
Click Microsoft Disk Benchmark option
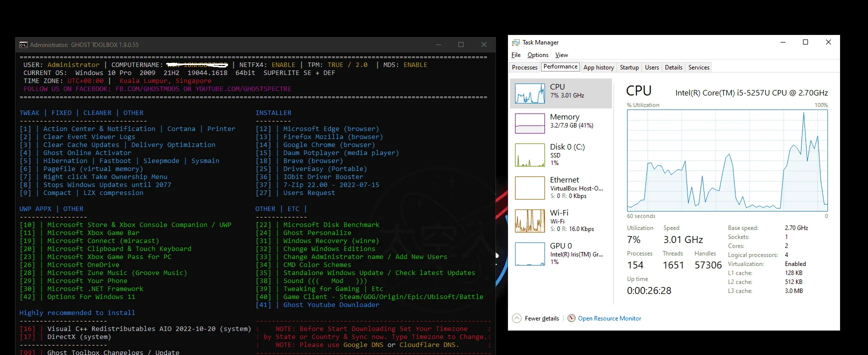click(x=317, y=224)
